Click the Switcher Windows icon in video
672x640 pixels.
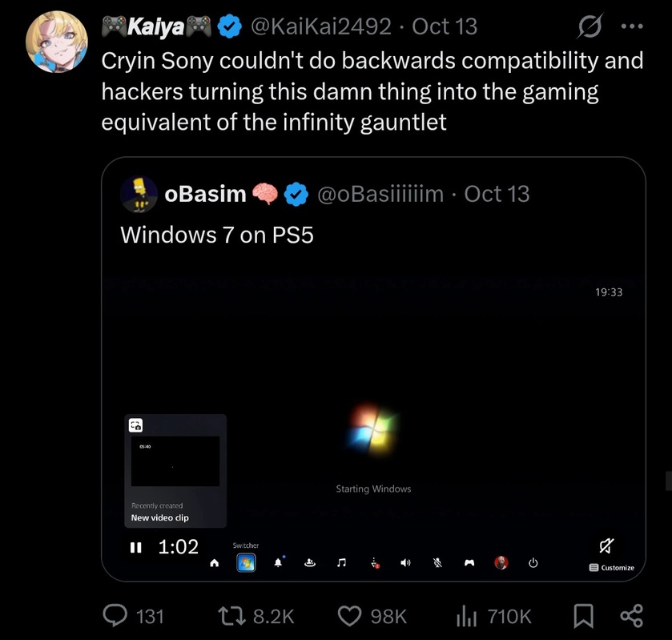246,563
